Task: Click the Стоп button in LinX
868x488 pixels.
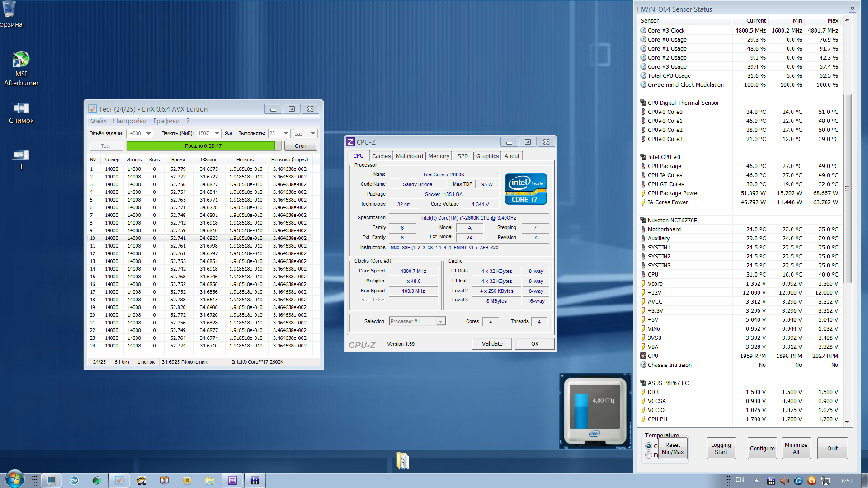Action: point(301,146)
